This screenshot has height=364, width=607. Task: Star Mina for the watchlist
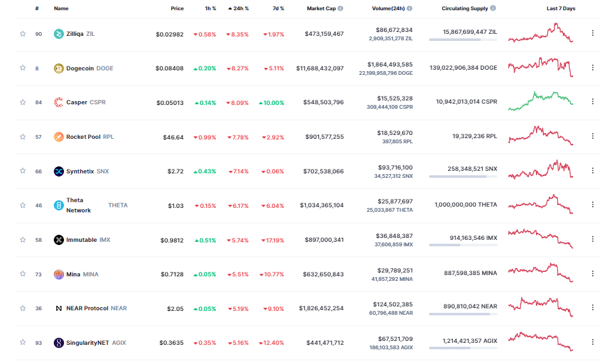click(23, 274)
